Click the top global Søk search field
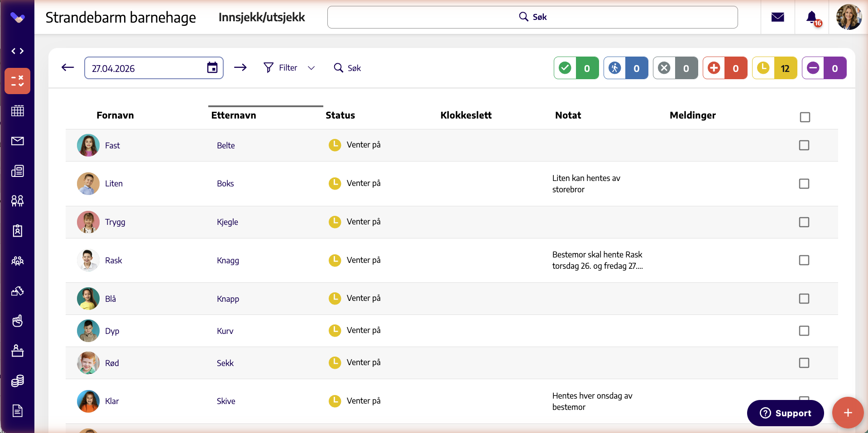The image size is (868, 433). coord(532,17)
